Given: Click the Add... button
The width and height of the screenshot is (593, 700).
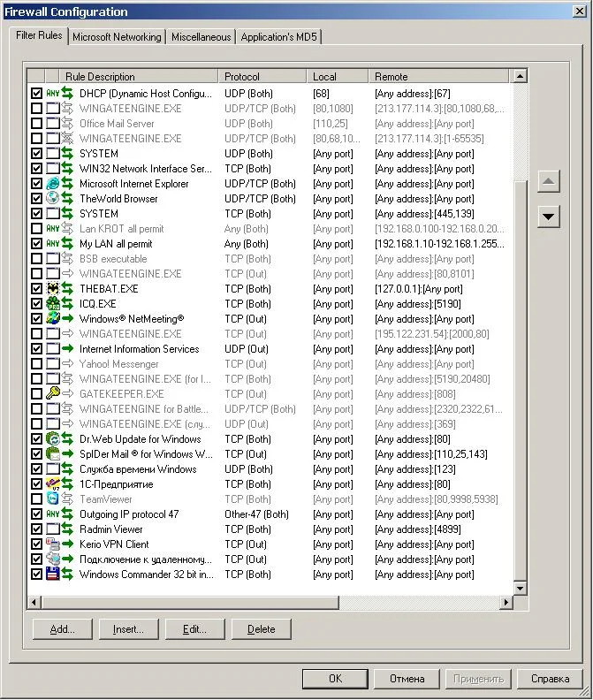Looking at the screenshot, I should click(x=63, y=629).
